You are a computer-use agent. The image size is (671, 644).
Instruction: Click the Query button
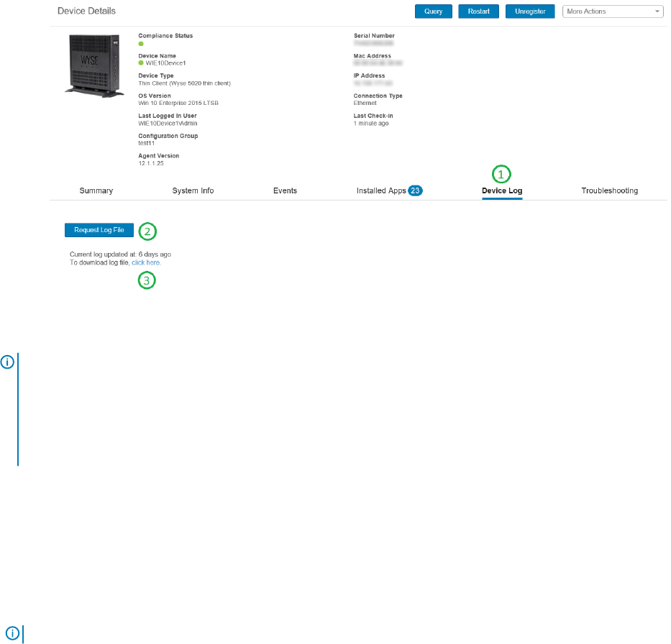[x=433, y=11]
